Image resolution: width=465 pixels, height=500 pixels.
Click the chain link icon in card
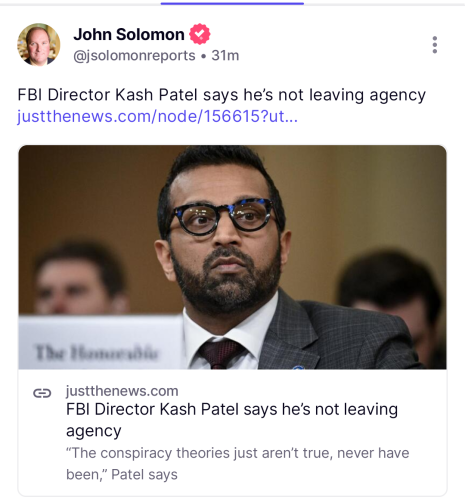[x=42, y=393]
